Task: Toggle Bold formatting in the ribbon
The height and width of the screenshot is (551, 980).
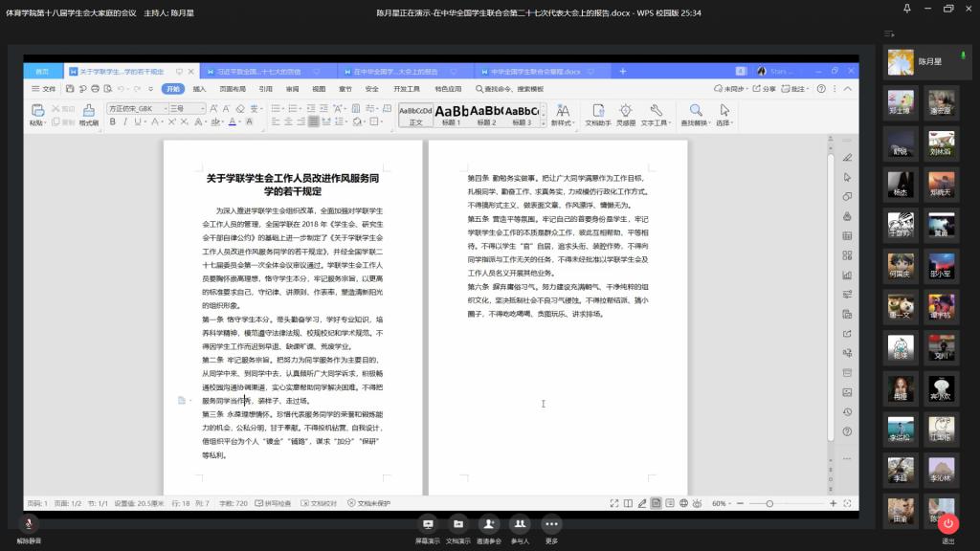Action: point(111,122)
